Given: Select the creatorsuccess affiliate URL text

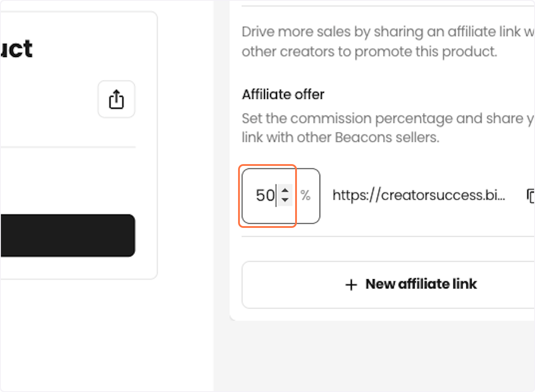Looking at the screenshot, I should click(419, 195).
